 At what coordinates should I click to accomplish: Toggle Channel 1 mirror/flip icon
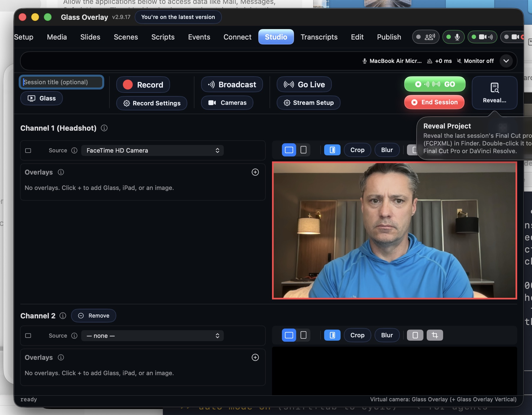click(x=332, y=150)
